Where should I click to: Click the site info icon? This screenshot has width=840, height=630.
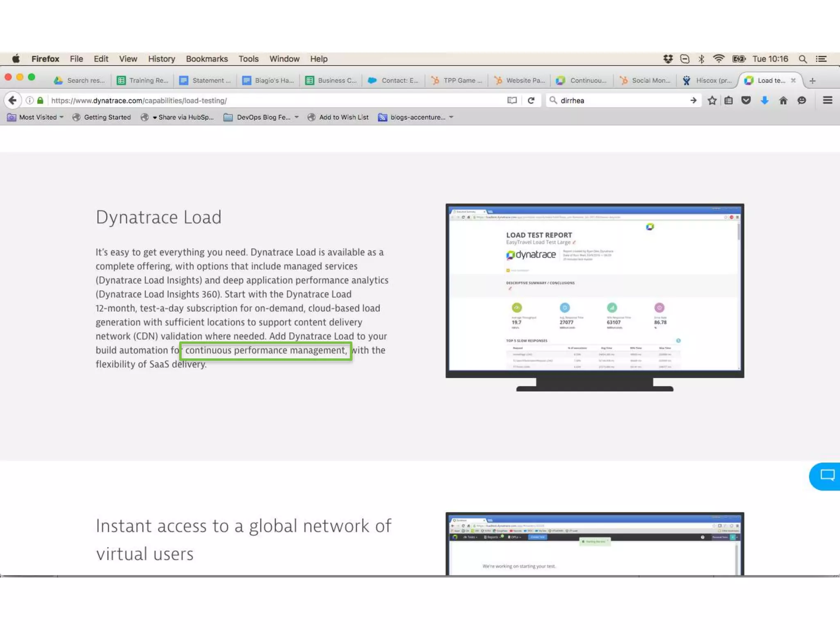30,100
